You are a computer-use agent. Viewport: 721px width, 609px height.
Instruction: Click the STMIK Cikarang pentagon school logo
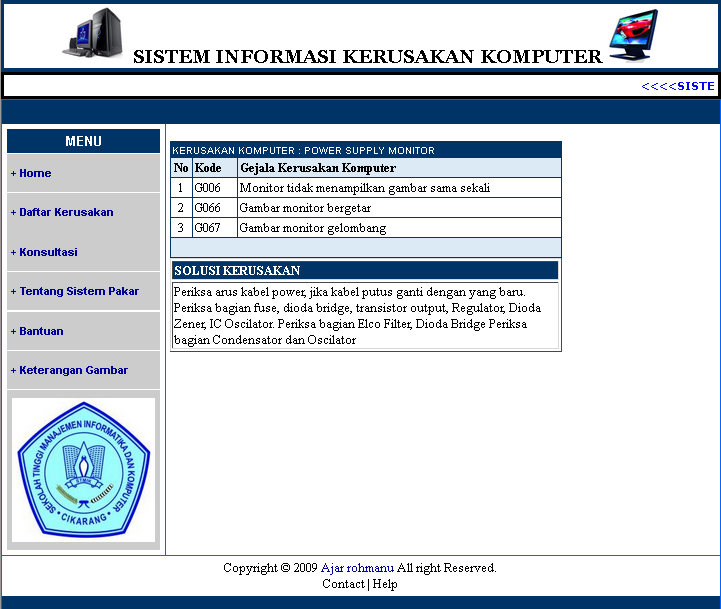tap(84, 470)
